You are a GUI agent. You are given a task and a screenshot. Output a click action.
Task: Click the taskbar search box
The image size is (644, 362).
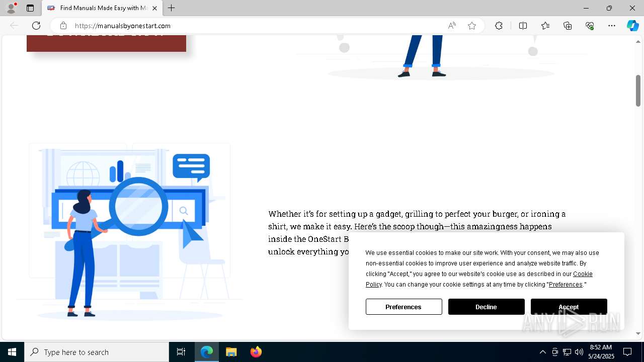click(97, 352)
